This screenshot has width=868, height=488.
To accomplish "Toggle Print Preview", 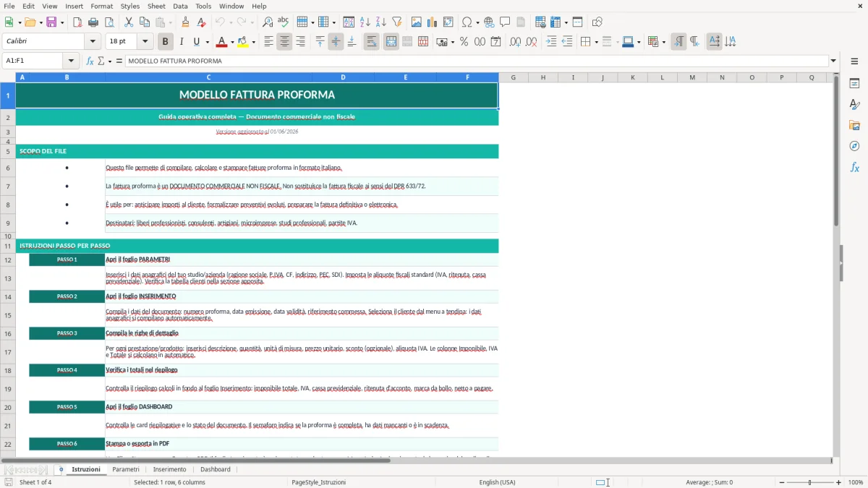I will [109, 22].
